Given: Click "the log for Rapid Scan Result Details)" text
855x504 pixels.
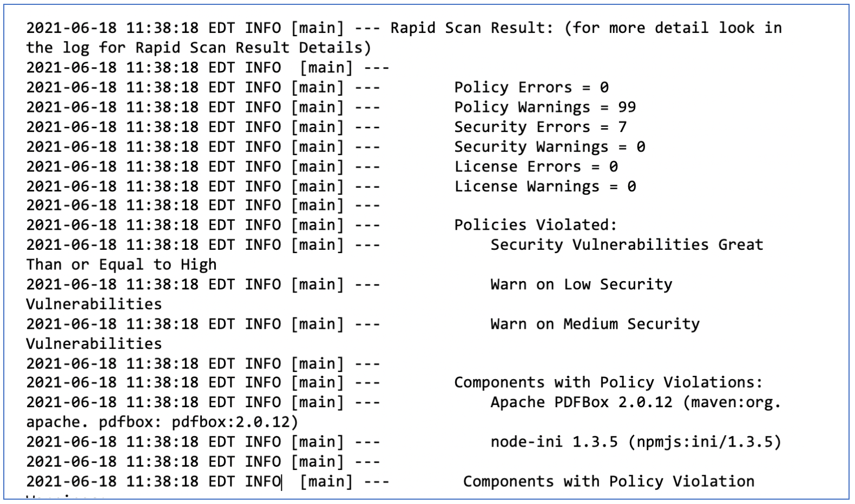Looking at the screenshot, I should pyautogui.click(x=198, y=48).
